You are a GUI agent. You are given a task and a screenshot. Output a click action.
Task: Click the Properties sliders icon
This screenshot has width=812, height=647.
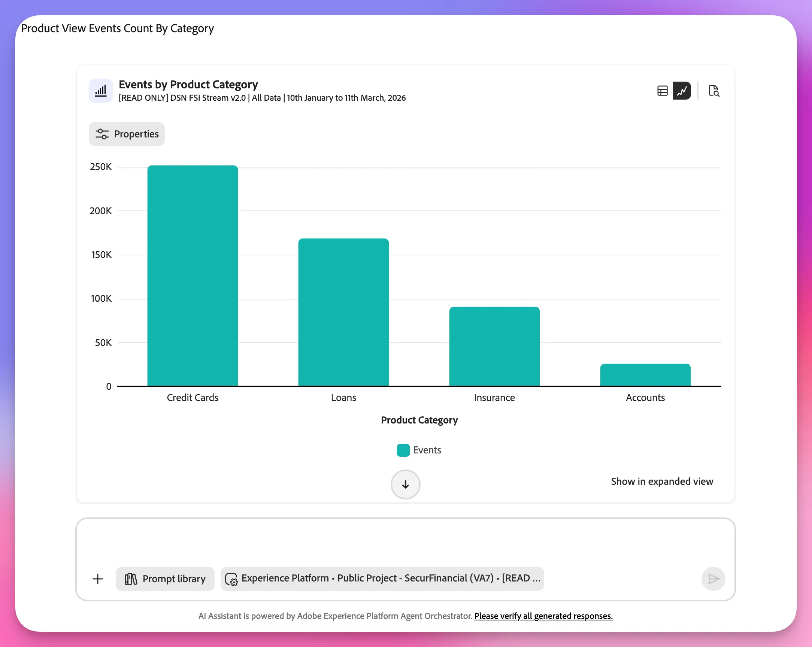[x=102, y=134]
